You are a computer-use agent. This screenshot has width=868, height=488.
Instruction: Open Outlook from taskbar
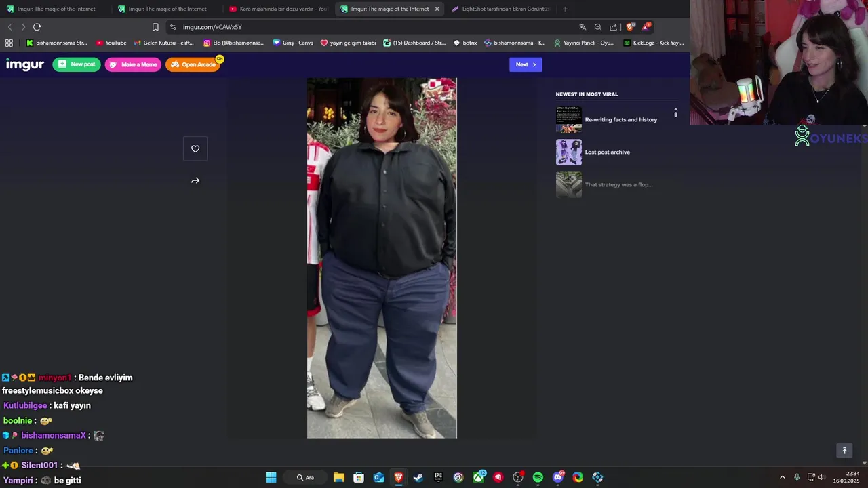378,477
